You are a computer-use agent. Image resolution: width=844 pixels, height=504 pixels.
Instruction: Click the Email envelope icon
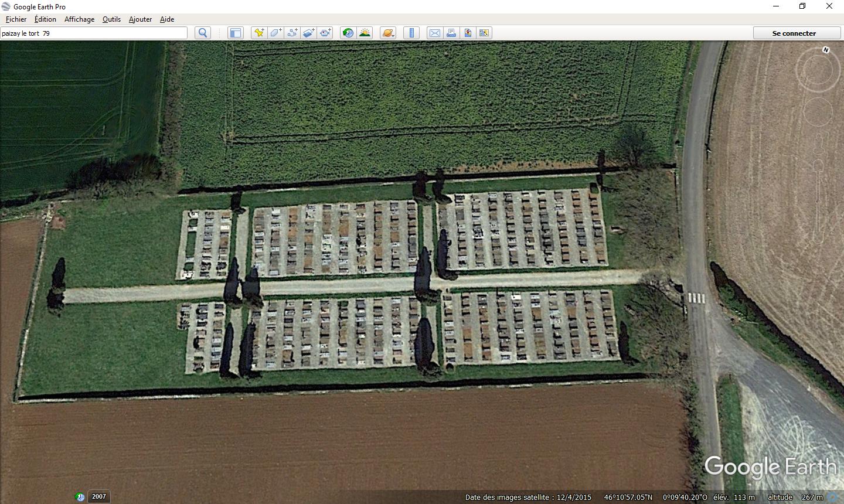(435, 33)
